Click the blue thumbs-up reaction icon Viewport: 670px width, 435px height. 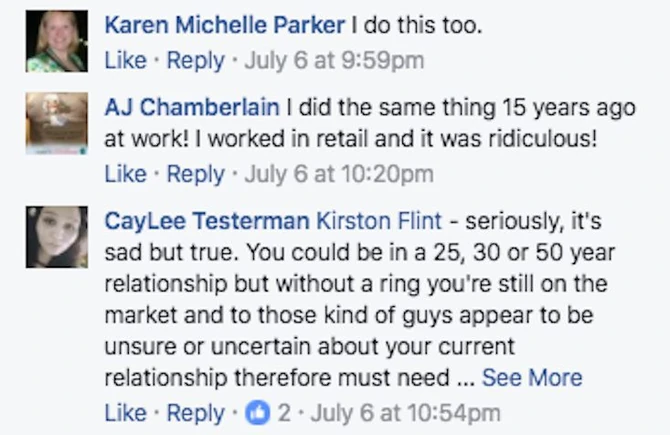(257, 412)
